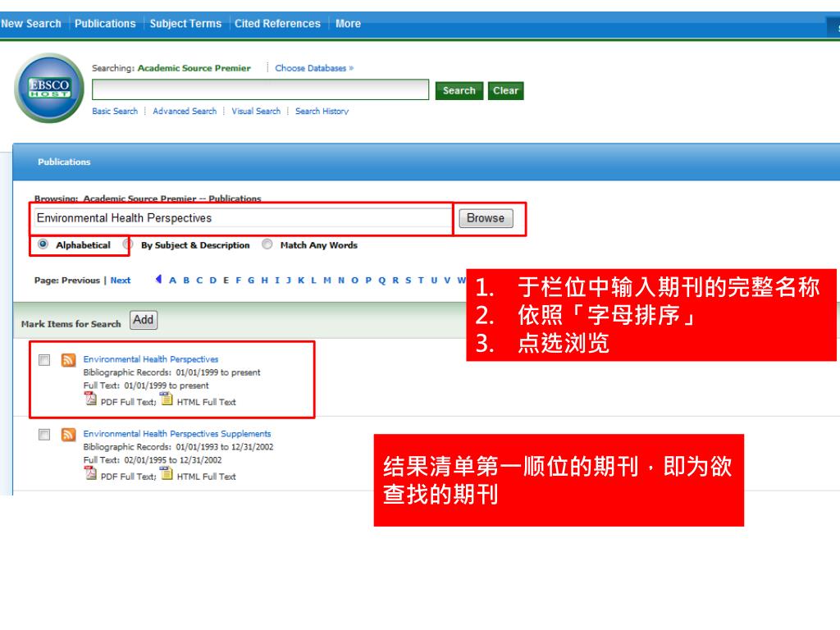Click Academic Source Premier database name
840x630 pixels.
click(x=194, y=68)
